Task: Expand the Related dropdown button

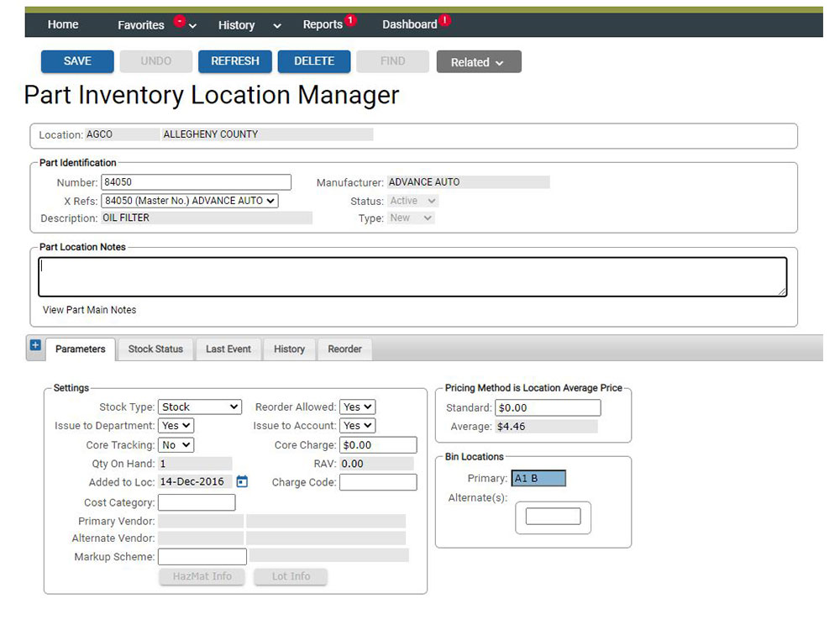Action: coord(478,62)
